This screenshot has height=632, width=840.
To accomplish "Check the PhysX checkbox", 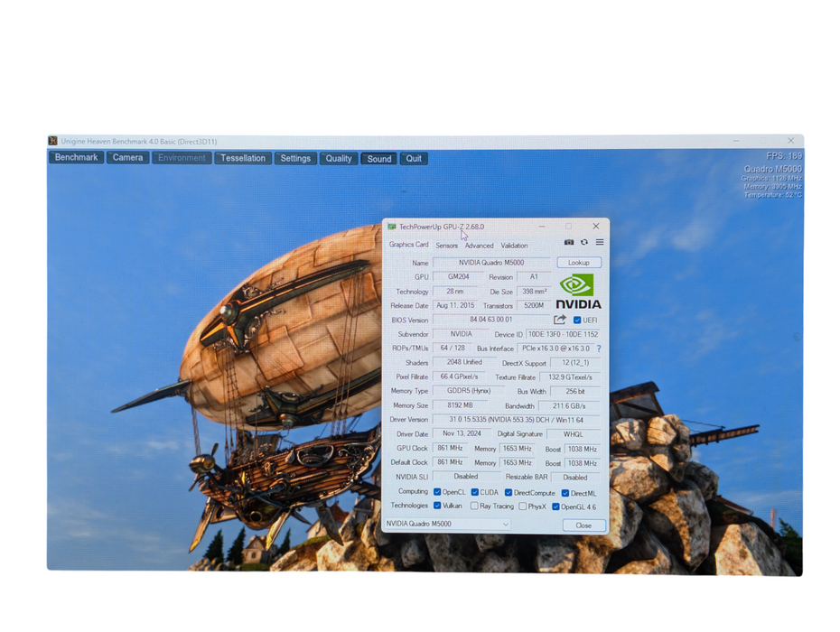I will 522,507.
